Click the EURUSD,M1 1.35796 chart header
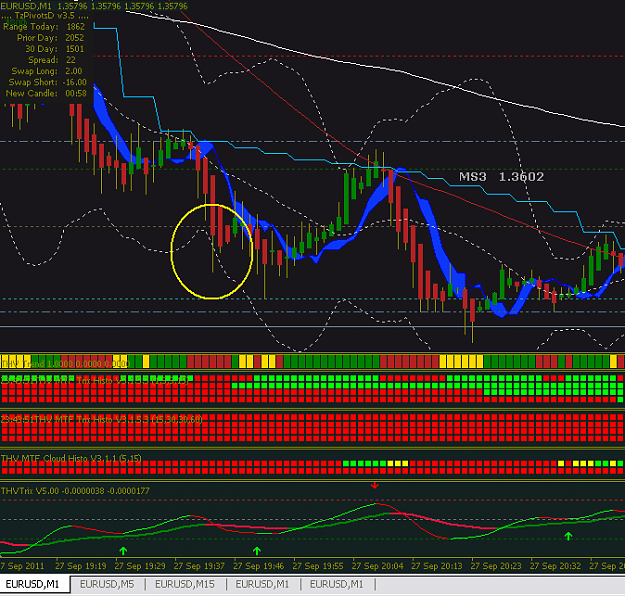 tap(94, 6)
